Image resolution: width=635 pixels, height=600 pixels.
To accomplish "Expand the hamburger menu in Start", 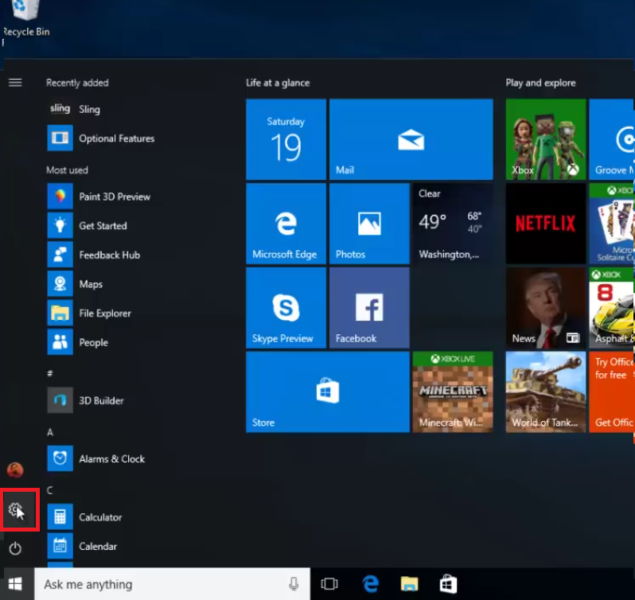I will [x=15, y=83].
